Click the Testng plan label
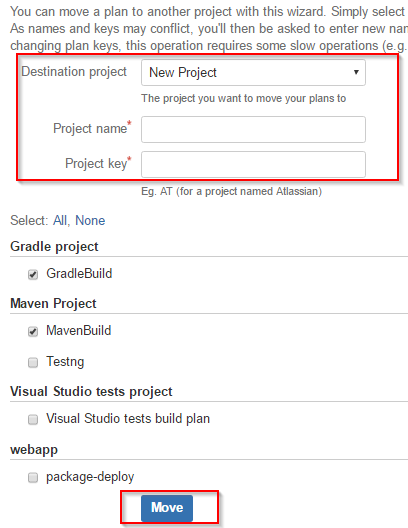Screen dimensions: 408x528 (x=65, y=362)
